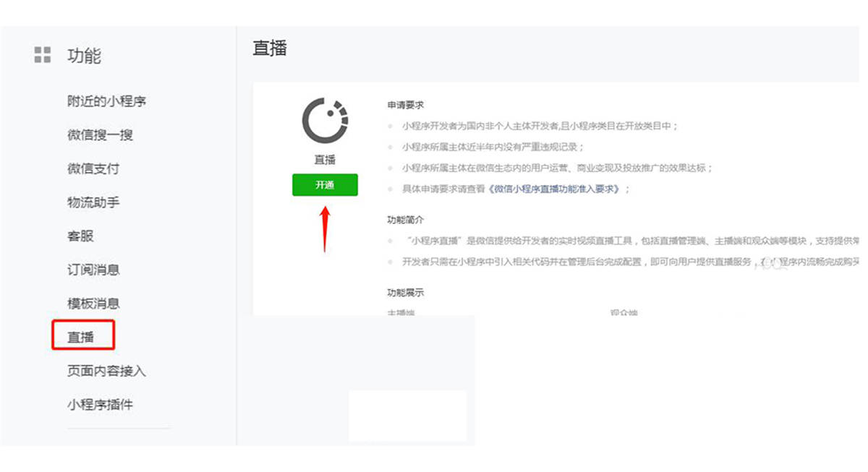Click the 直播 live streaming circular logo
Screen dimensions: 868x472
pos(325,120)
